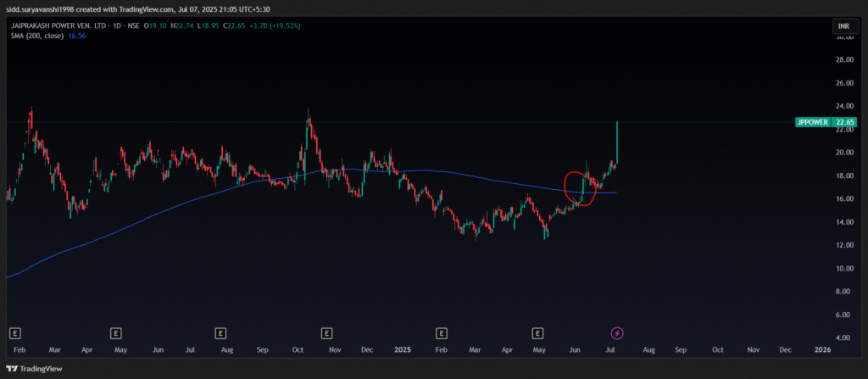Click the close value C22.65
This screenshot has width=868, height=379.
tap(234, 25)
